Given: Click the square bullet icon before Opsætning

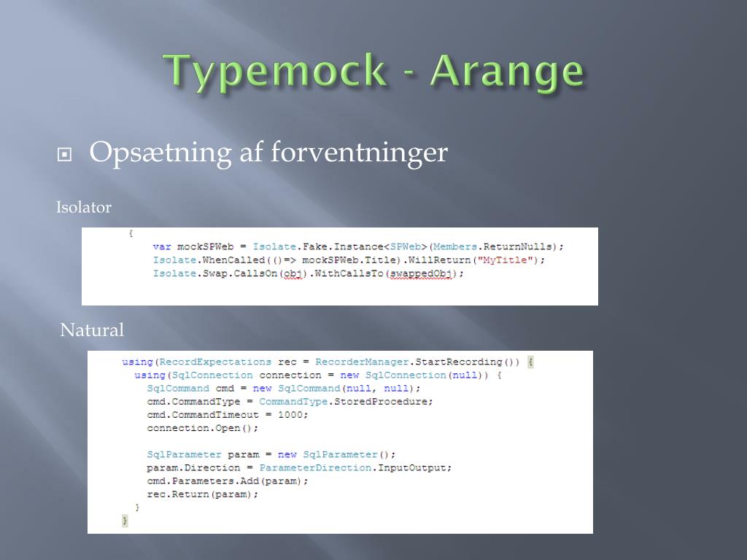Looking at the screenshot, I should [x=64, y=155].
